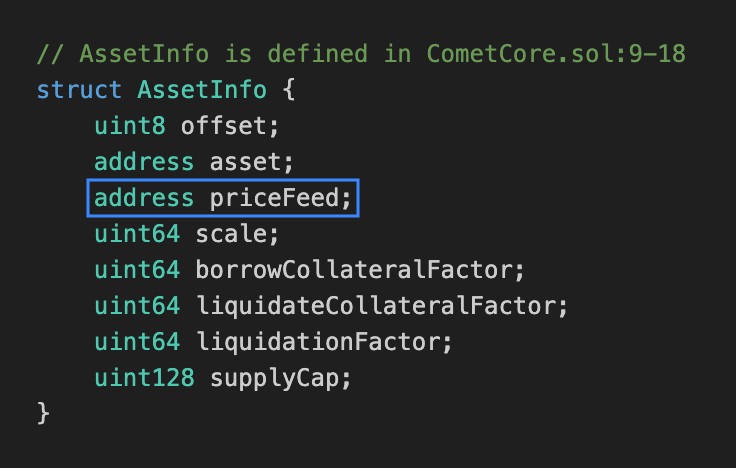Click the uint64 type before borrowCollateralFactor

(138, 270)
